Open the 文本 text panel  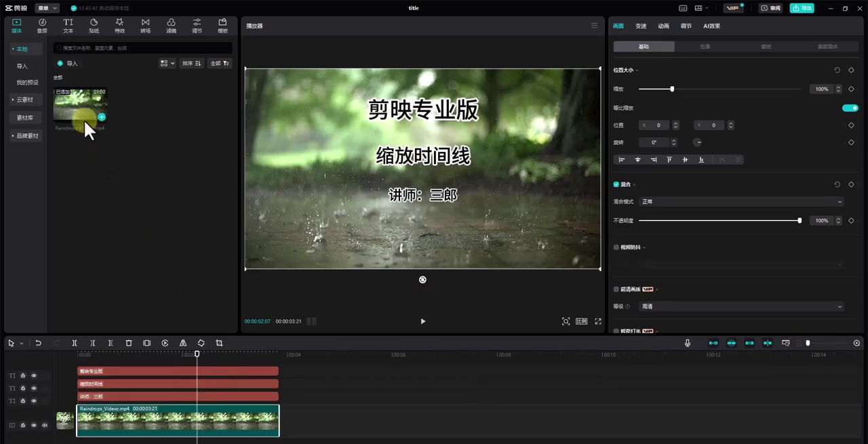(68, 26)
